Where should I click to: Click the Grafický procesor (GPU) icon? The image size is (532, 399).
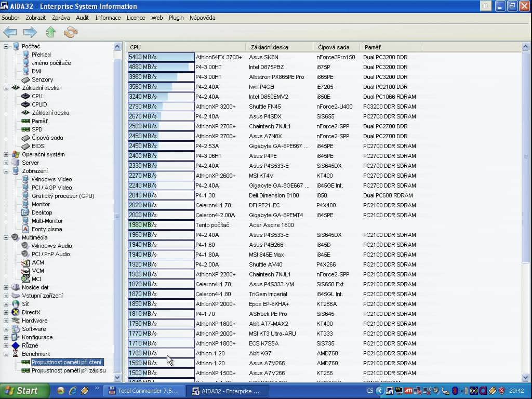(x=25, y=195)
